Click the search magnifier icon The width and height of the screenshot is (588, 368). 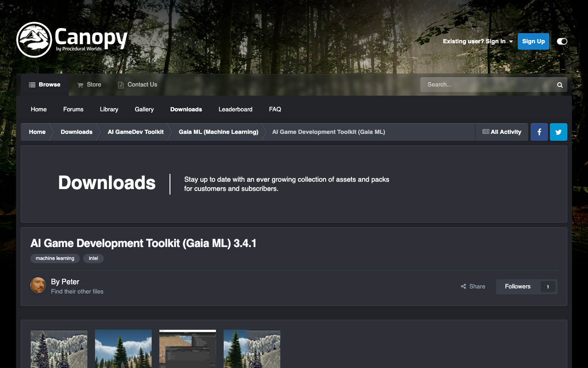[x=560, y=85]
